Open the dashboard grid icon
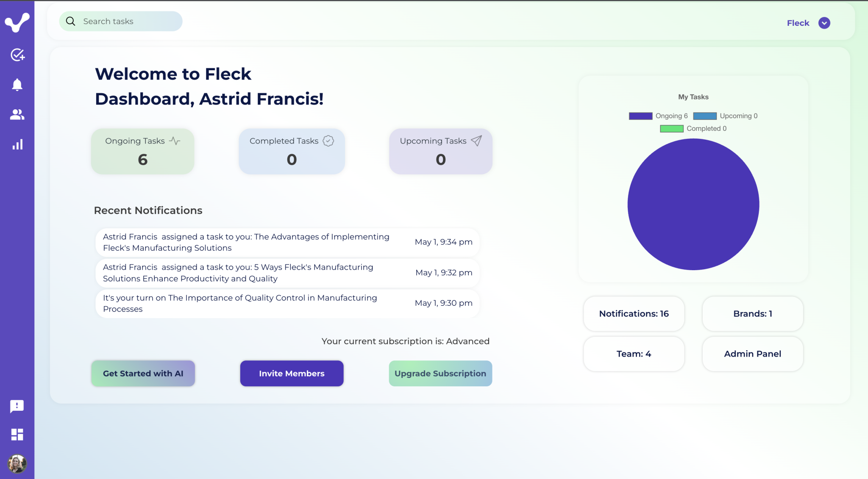Image resolution: width=868 pixels, height=479 pixels. pyautogui.click(x=17, y=435)
